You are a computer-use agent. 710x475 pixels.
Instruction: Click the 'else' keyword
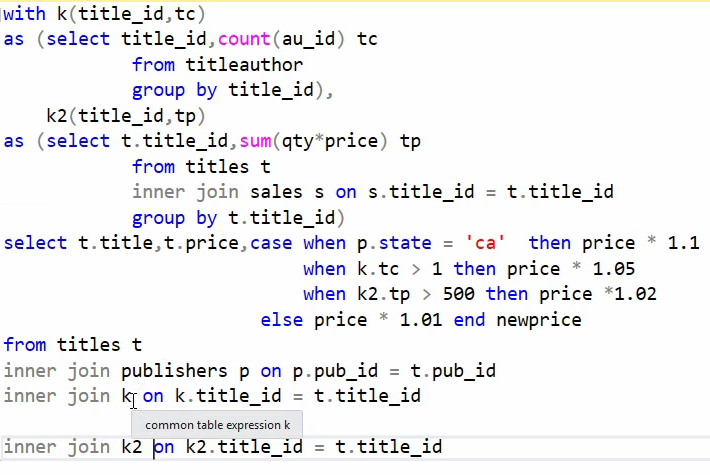[282, 320]
